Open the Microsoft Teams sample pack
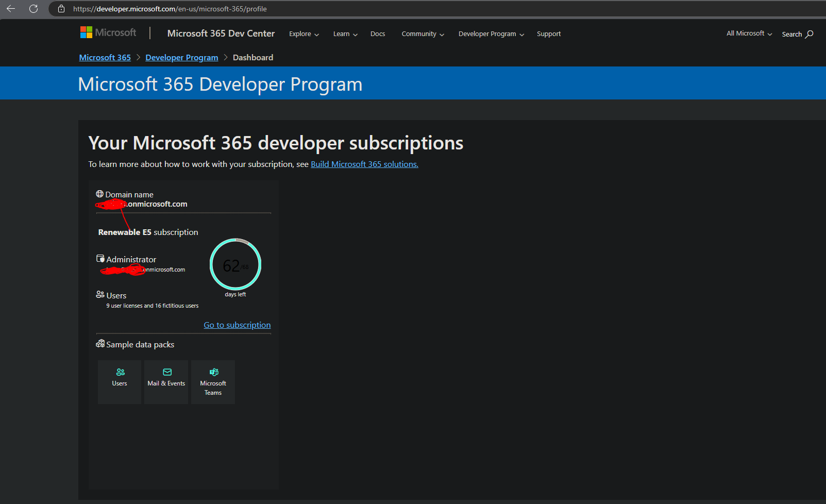826x504 pixels. click(x=213, y=382)
